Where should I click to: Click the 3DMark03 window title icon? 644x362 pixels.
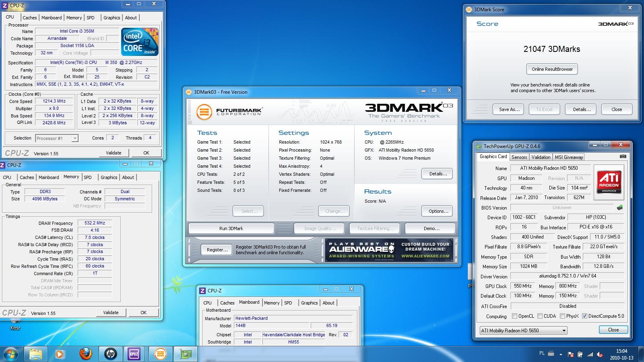pos(189,92)
